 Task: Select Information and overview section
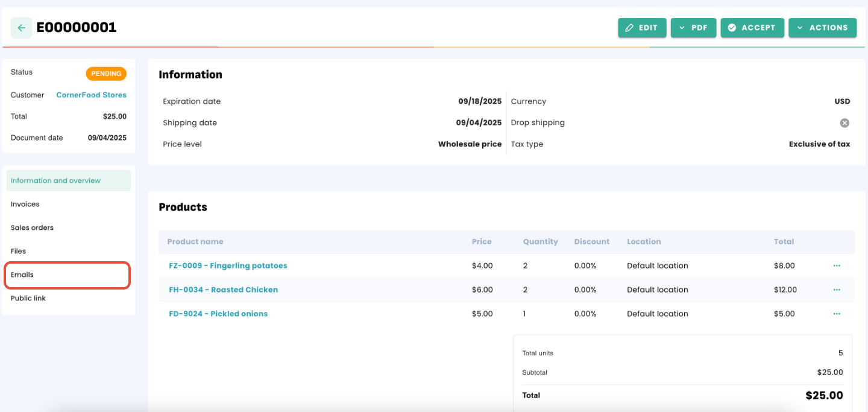(55, 181)
